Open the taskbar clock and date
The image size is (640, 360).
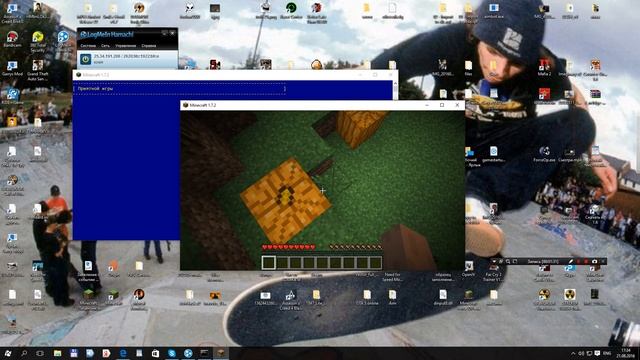[625, 353]
